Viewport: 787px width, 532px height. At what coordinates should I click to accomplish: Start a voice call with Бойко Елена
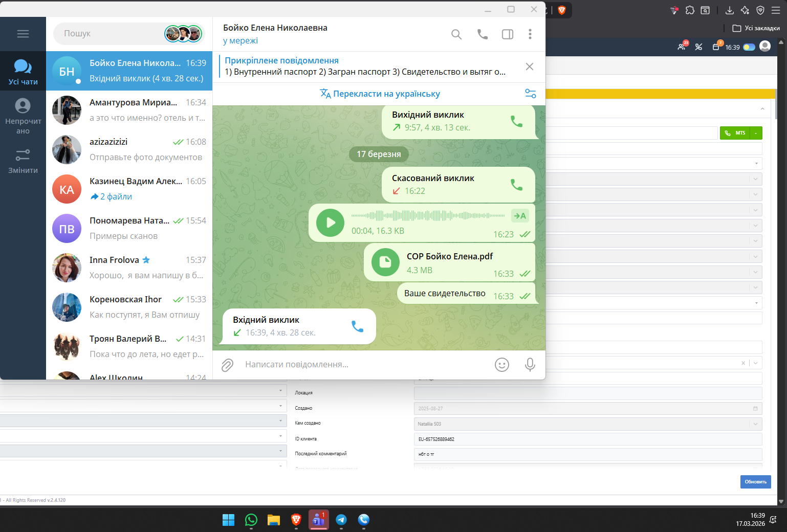click(x=482, y=34)
